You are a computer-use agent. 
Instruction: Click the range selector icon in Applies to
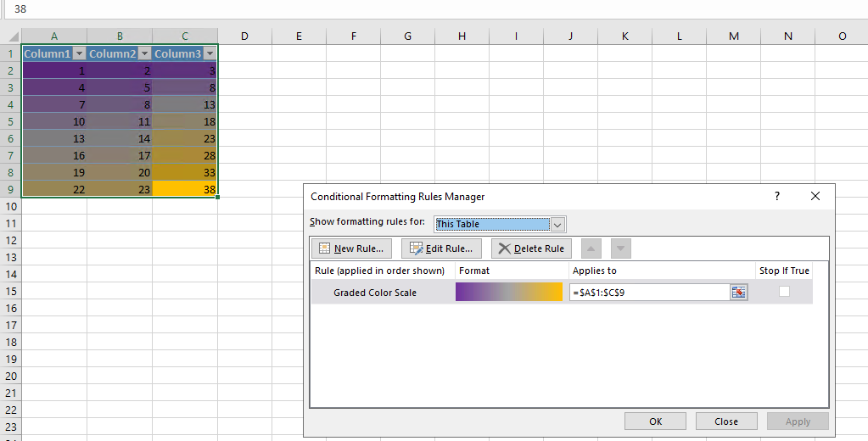[x=738, y=292]
